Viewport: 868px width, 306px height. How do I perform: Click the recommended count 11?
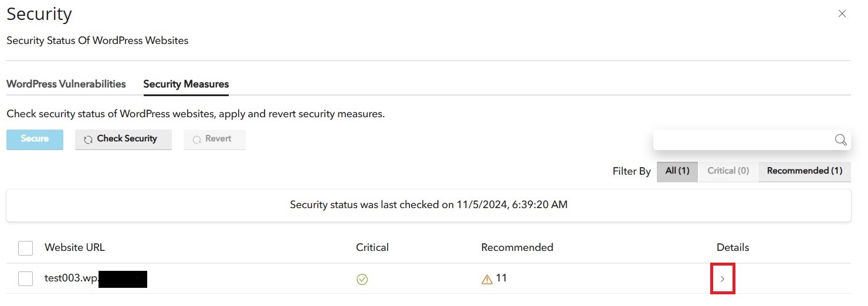[x=501, y=278]
